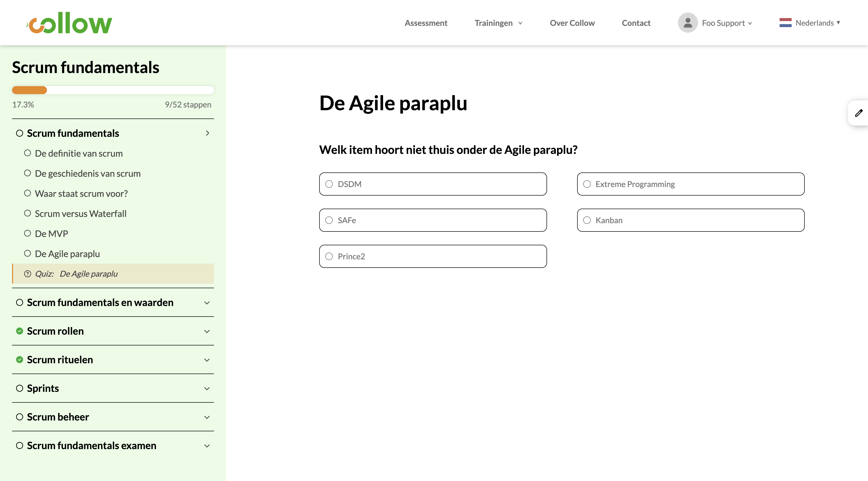Click the pencil edit icon
The width and height of the screenshot is (868, 481).
pos(858,113)
